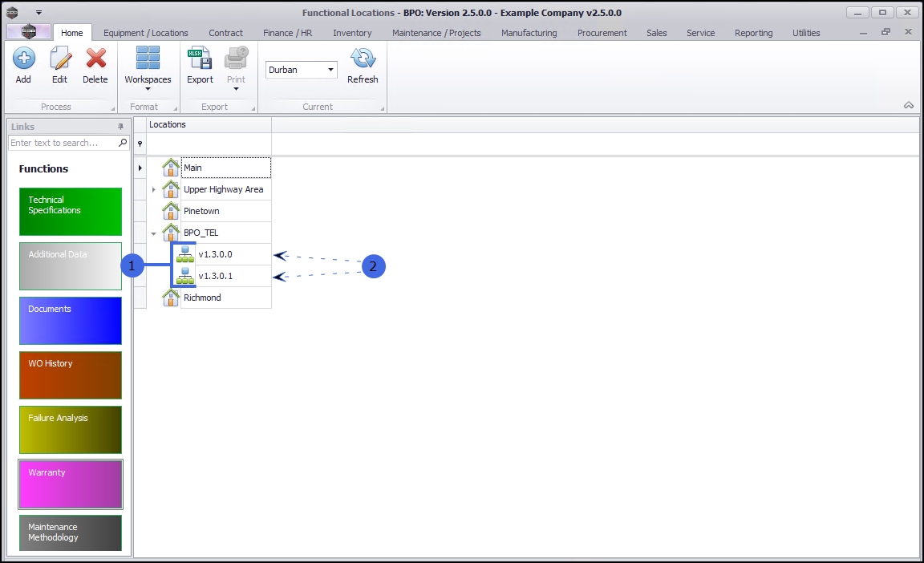
Task: Switch to the Home ribbon tab
Action: pos(72,33)
